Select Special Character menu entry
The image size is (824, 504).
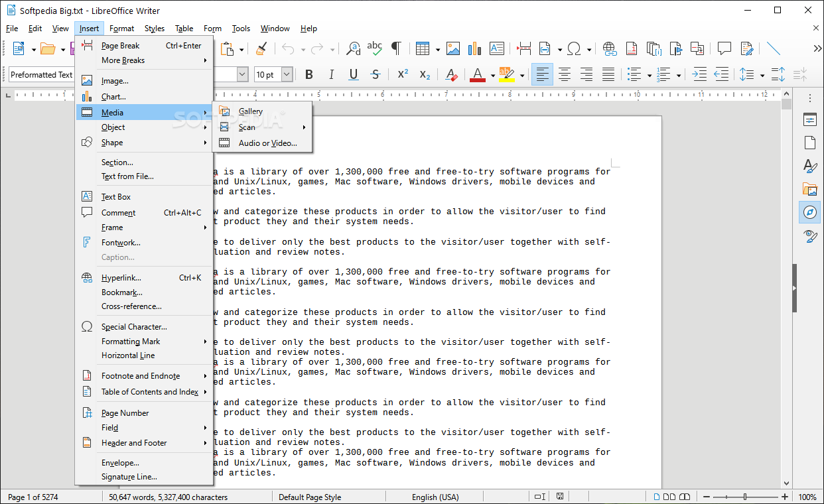[x=144, y=327]
